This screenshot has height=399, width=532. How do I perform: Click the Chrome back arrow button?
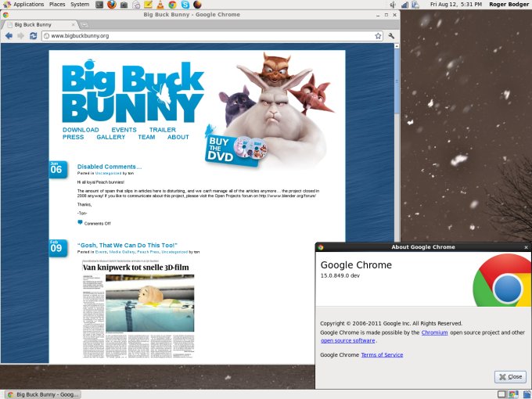click(9, 36)
